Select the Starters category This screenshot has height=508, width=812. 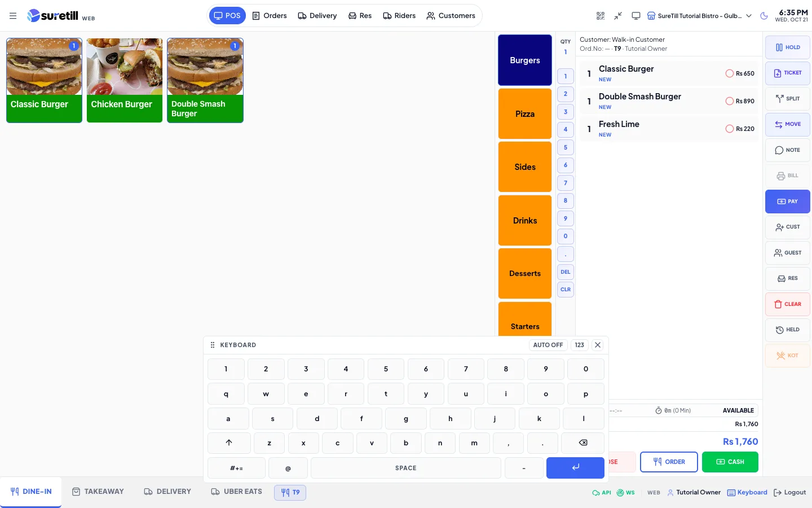pyautogui.click(x=525, y=319)
